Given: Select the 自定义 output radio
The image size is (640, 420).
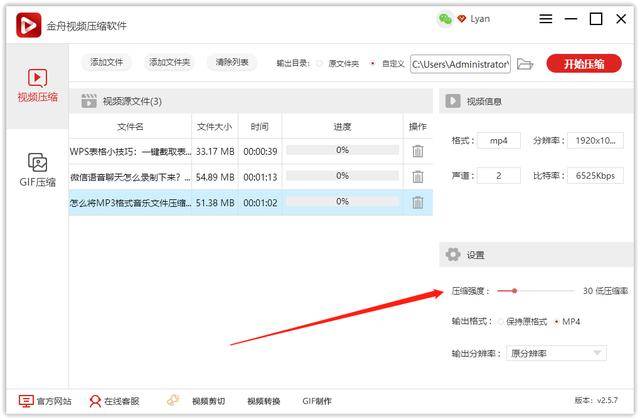Looking at the screenshot, I should coord(372,64).
